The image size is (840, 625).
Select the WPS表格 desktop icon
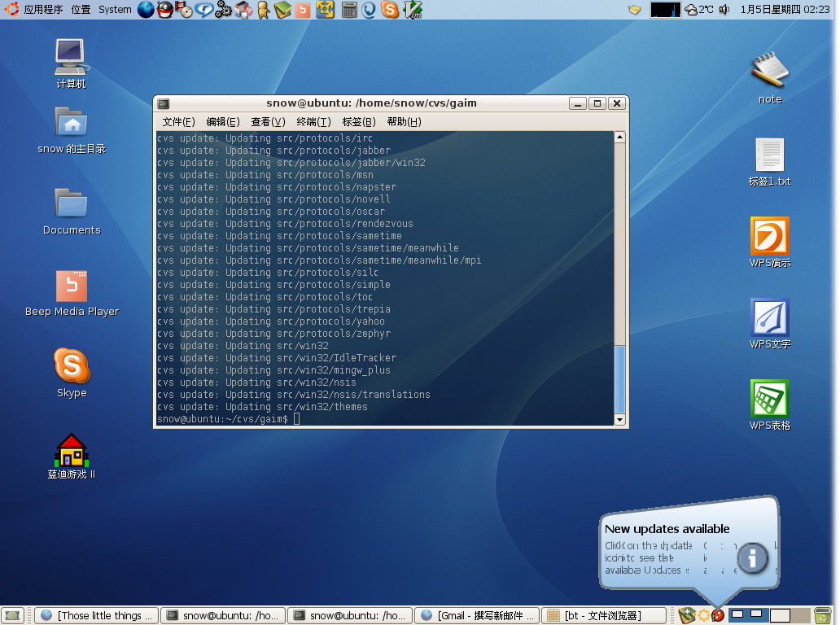pos(770,405)
